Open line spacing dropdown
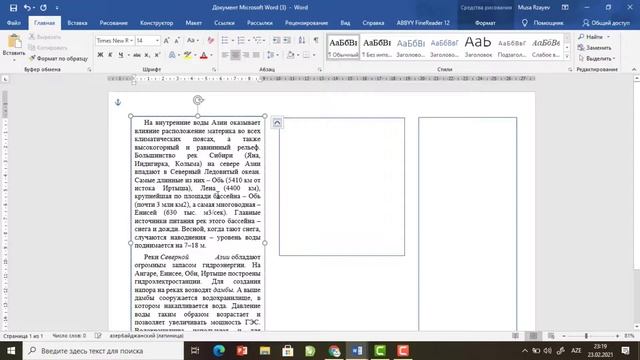Viewport: 640px width, 360px height. click(273, 55)
